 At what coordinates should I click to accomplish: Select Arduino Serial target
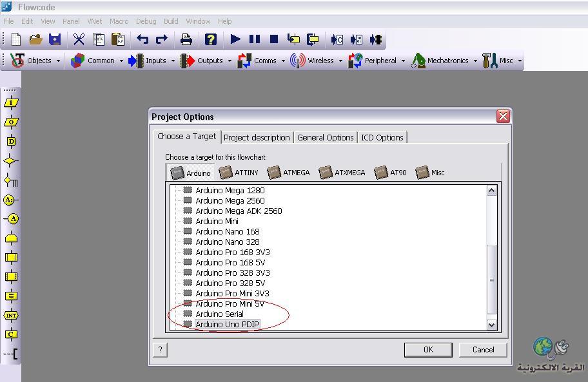(219, 314)
